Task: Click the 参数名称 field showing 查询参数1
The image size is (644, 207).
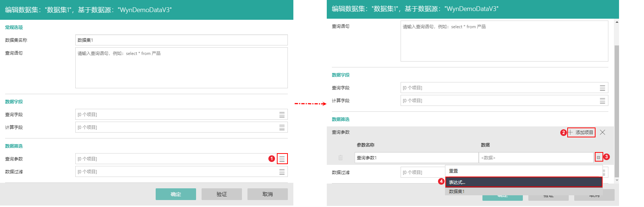Action: point(416,158)
